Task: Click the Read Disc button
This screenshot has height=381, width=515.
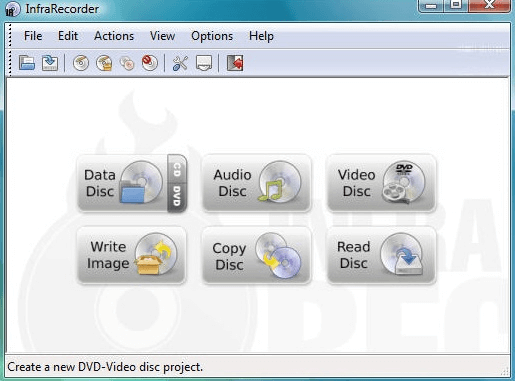Action: coord(382,255)
